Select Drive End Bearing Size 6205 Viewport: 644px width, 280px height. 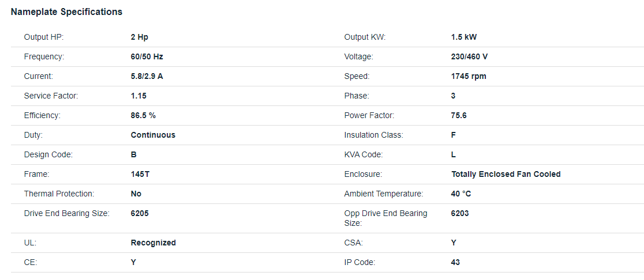(x=140, y=213)
